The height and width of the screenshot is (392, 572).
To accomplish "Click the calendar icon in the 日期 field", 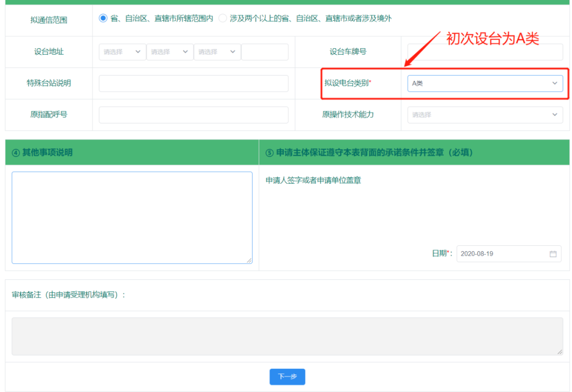I will click(x=553, y=254).
